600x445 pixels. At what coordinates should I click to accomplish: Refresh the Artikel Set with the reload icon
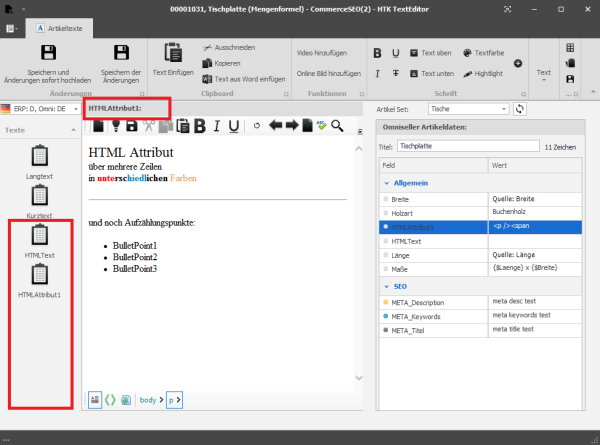coord(520,108)
